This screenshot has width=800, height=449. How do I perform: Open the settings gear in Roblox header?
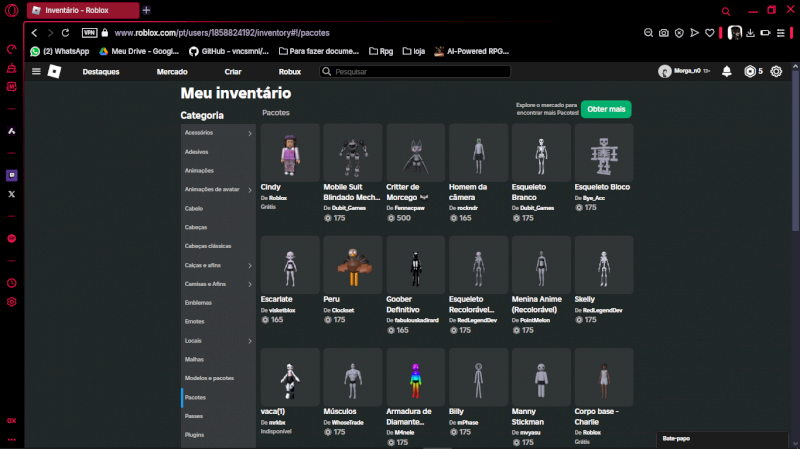click(x=776, y=71)
